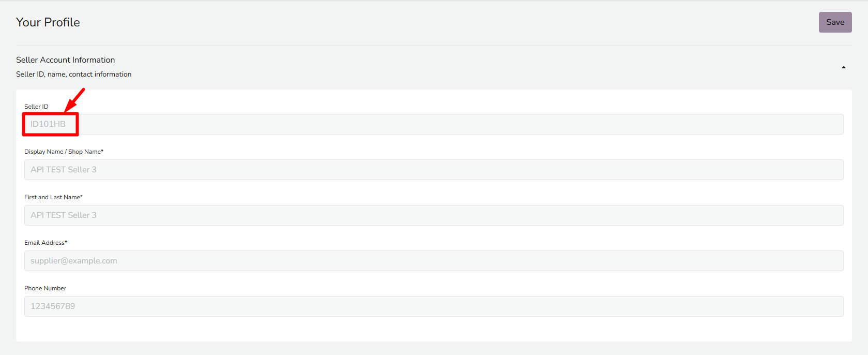Collapse the Seller Account Information section arrow

click(843, 67)
